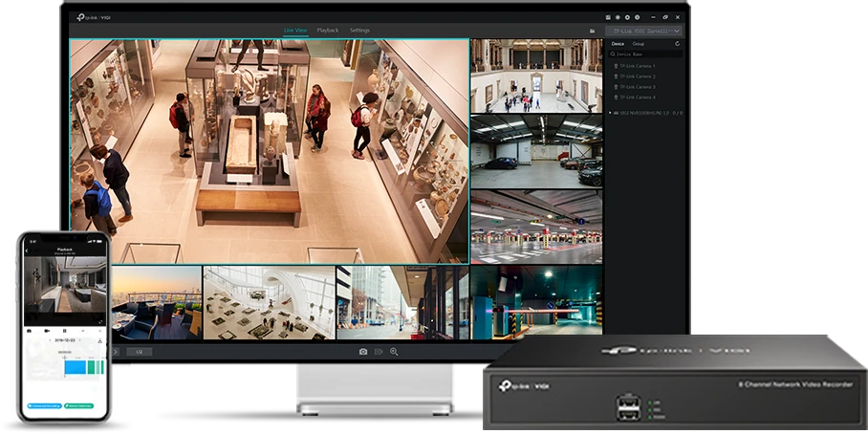Viewport: 868px width, 434px height.
Task: Open the gear settings icon in title bar
Action: point(628,18)
